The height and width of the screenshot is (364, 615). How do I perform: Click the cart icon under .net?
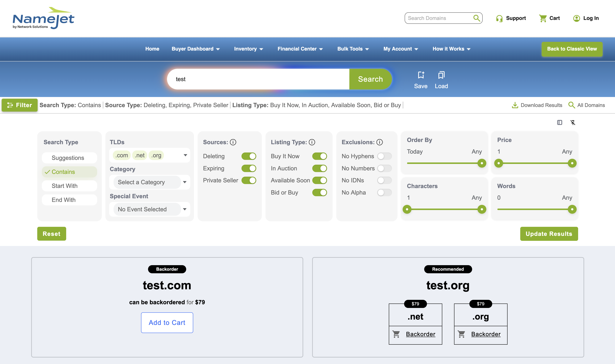click(x=396, y=334)
